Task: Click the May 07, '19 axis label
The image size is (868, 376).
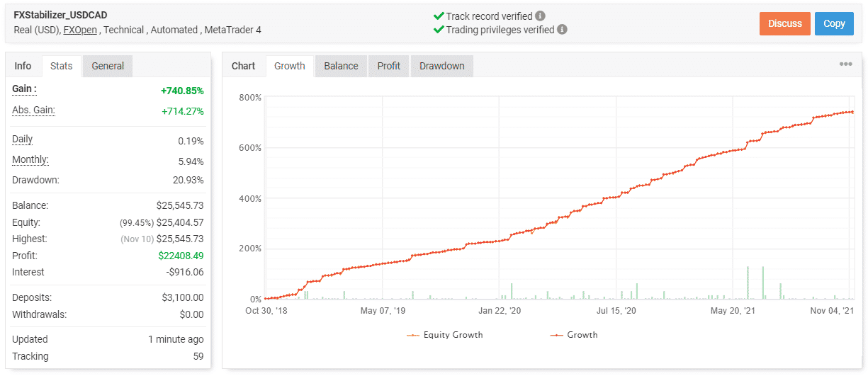Action: click(383, 311)
